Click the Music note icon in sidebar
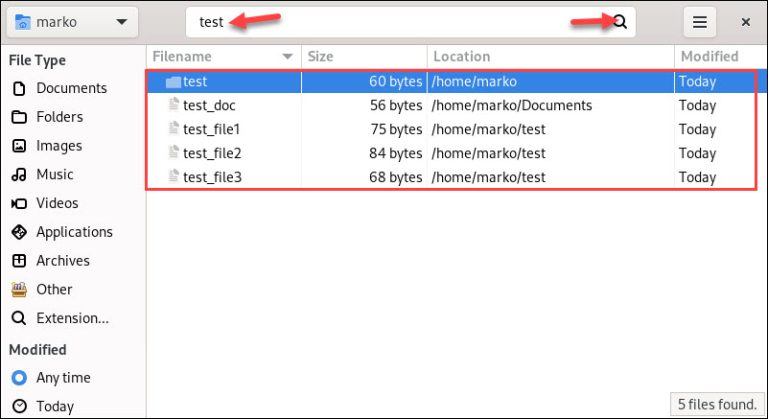 click(x=19, y=174)
